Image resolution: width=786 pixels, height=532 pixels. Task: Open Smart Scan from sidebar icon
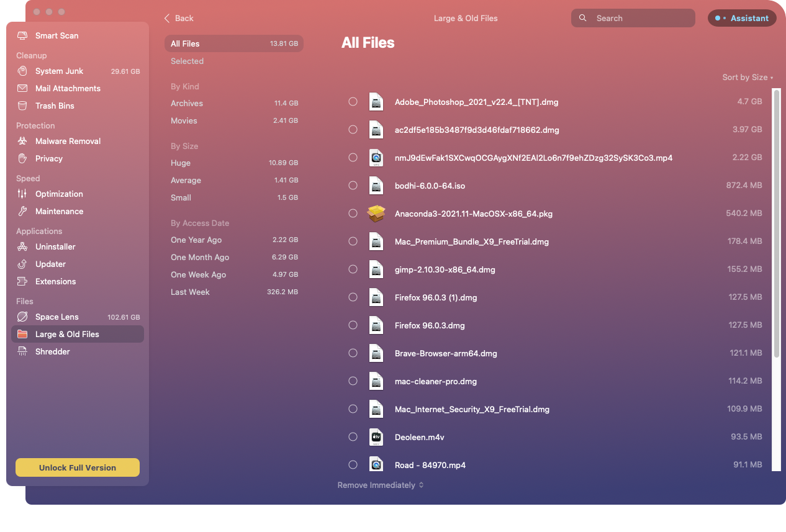(x=22, y=36)
